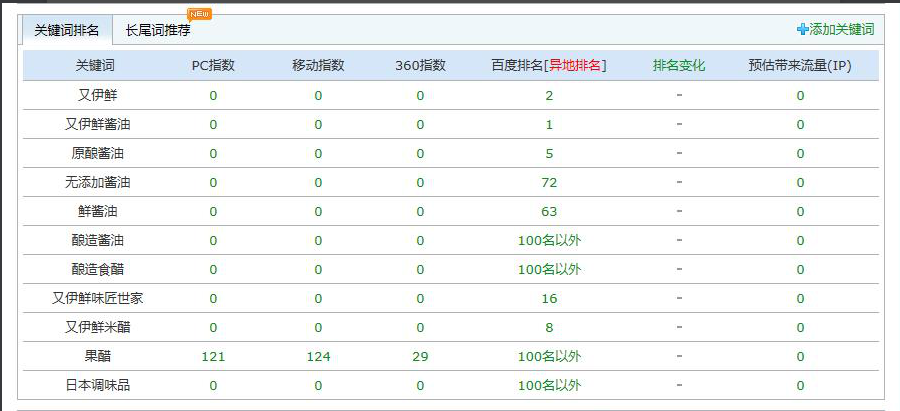
Task: Click the 移动指数 column header
Action: (318, 66)
